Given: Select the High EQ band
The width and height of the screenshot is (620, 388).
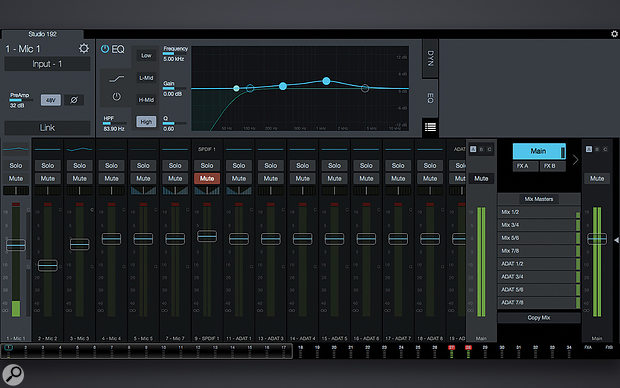Looking at the screenshot, I should click(x=146, y=122).
